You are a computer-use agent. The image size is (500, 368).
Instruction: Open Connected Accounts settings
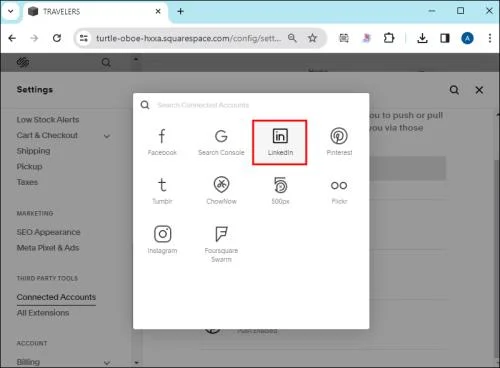56,297
